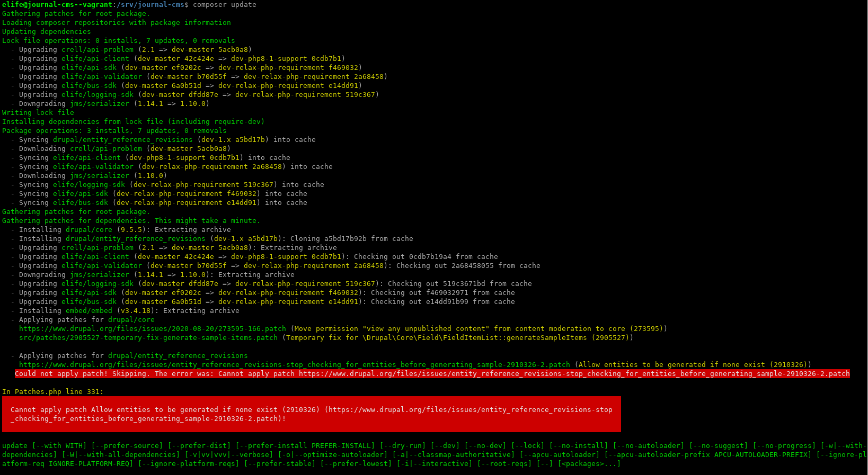Click 'Installing dependencies from lock file' line
The width and height of the screenshot is (868, 475).
point(134,122)
